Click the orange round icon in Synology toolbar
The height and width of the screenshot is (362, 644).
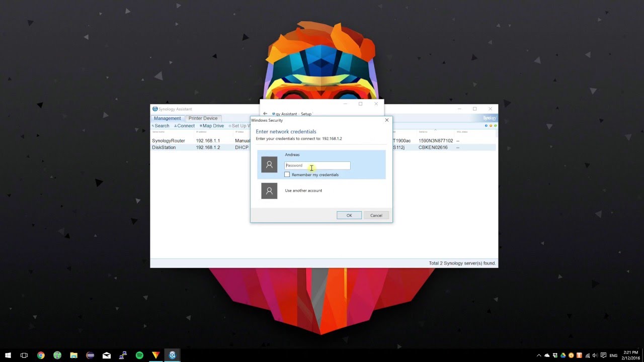491,126
